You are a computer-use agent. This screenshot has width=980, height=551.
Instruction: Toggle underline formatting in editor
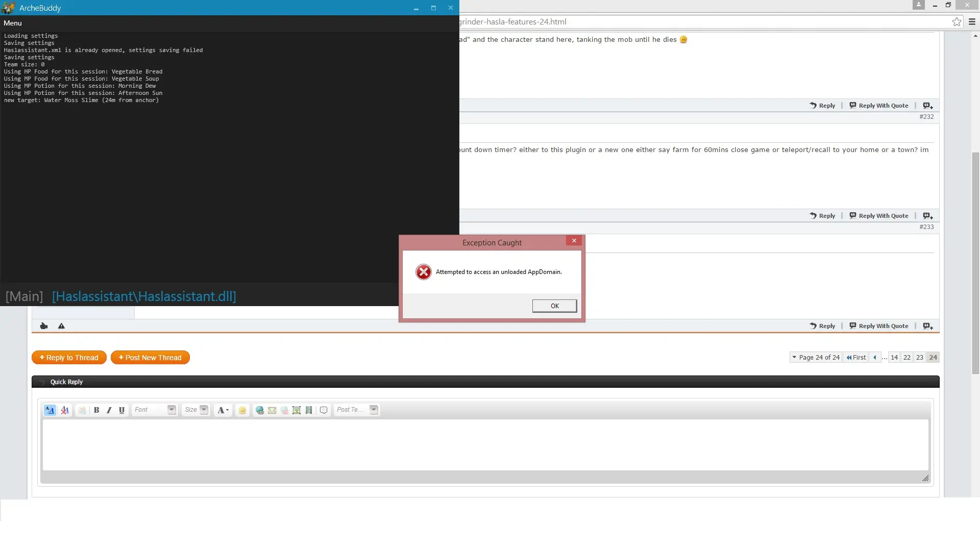[x=121, y=410]
